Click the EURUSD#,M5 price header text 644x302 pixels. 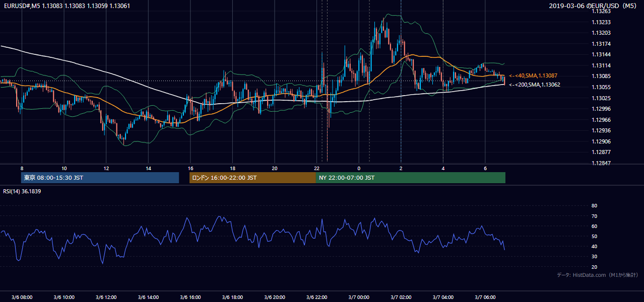[67, 6]
